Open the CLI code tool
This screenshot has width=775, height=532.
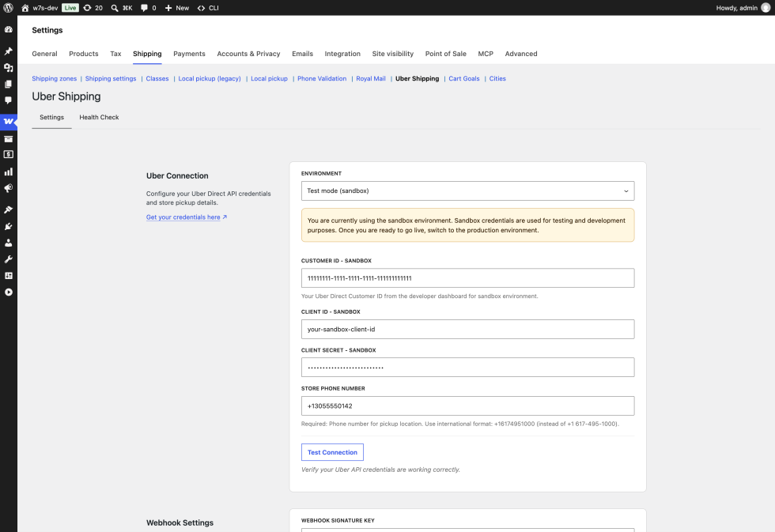(208, 8)
